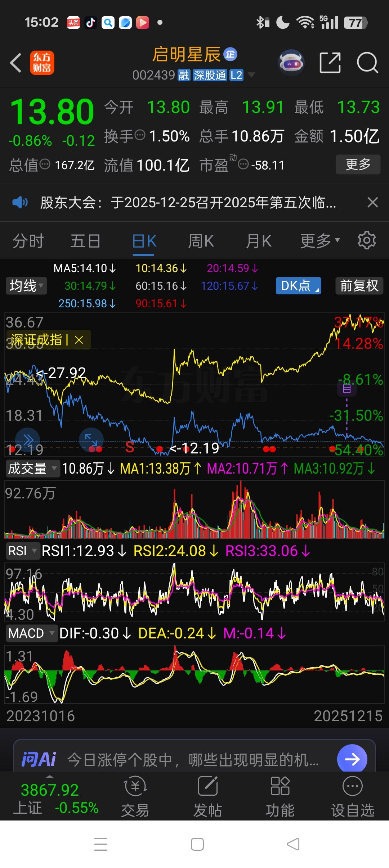The height and width of the screenshot is (868, 389).
Task: Change the 前复权 adjustment setting
Action: (x=359, y=286)
